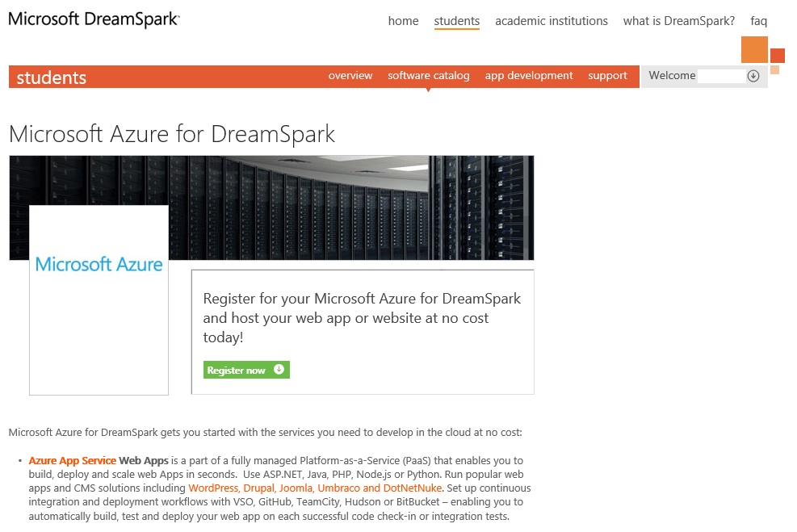Click the arrow icon in Register now
This screenshot has height=532, width=797.
pos(279,370)
